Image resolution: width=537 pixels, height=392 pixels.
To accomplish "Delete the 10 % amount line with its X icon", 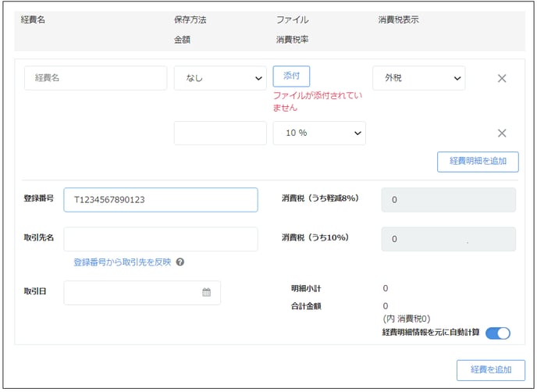I will pos(502,133).
